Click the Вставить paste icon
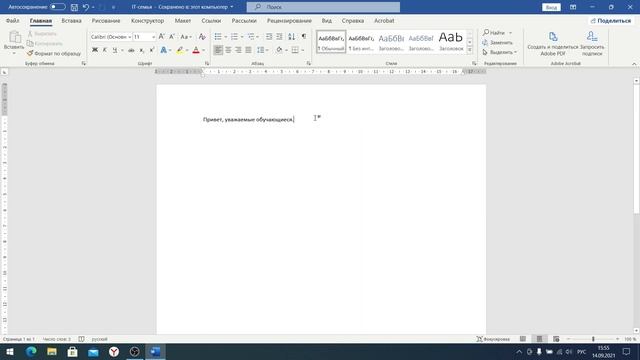The width and height of the screenshot is (640, 360). [14, 37]
